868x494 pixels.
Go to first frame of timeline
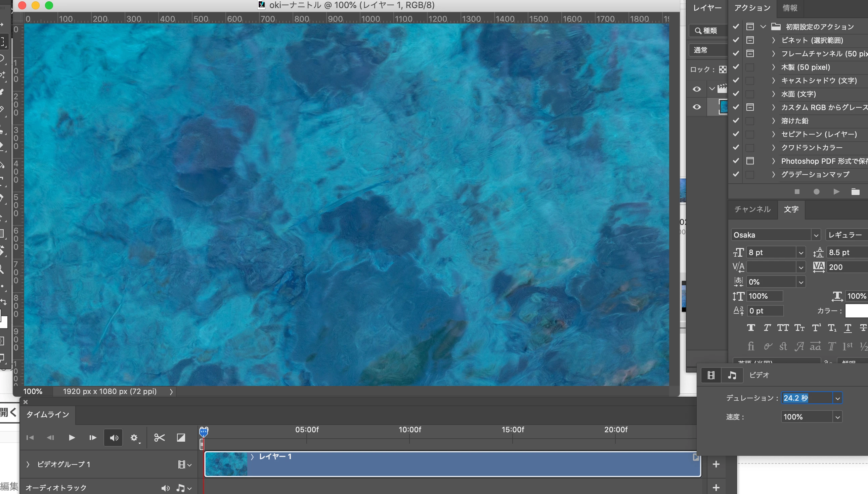[x=30, y=438]
